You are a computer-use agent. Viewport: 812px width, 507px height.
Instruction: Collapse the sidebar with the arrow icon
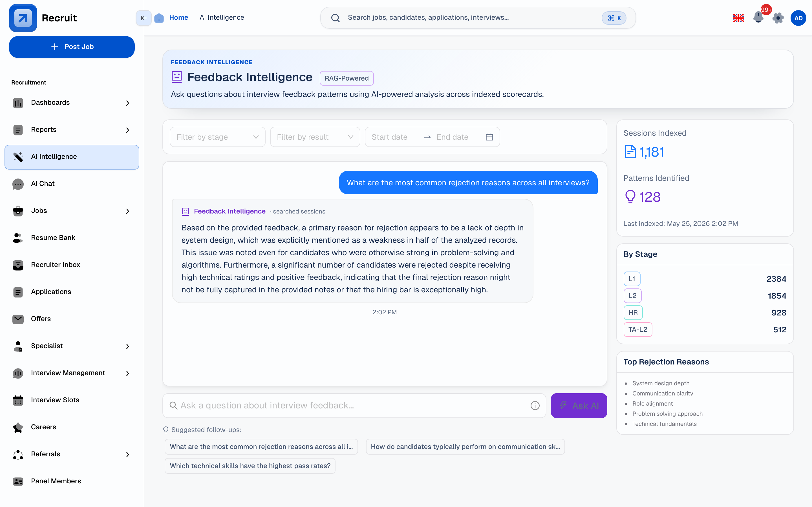[144, 18]
